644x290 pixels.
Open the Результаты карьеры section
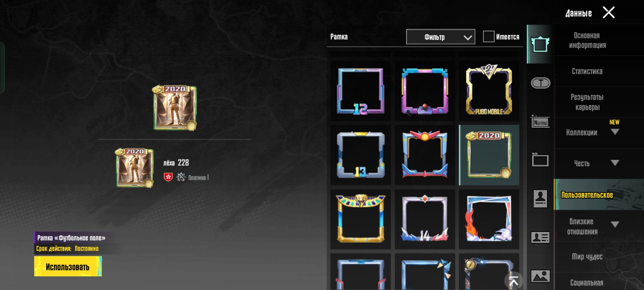[587, 102]
